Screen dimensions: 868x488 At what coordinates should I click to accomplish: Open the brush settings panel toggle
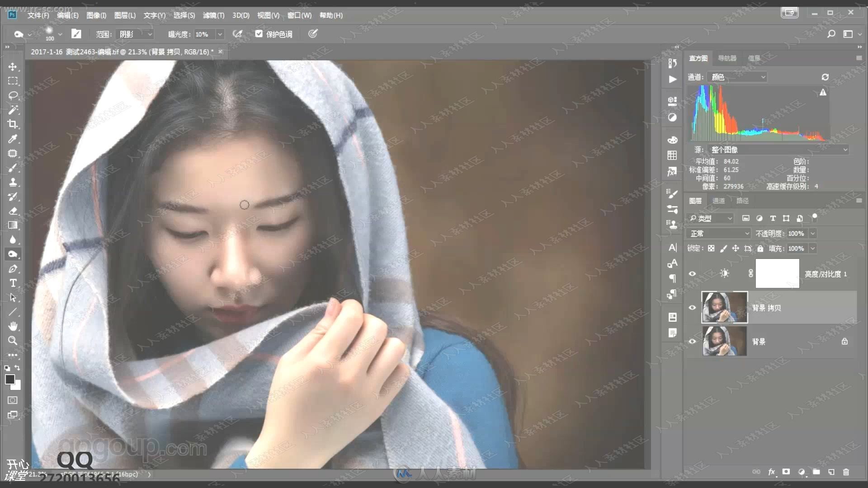[x=76, y=34]
